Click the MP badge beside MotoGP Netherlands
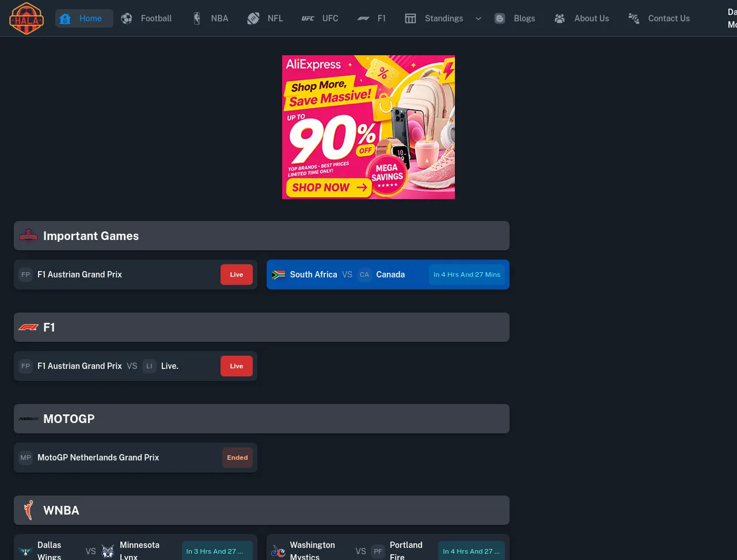This screenshot has width=737, height=560. coord(25,458)
